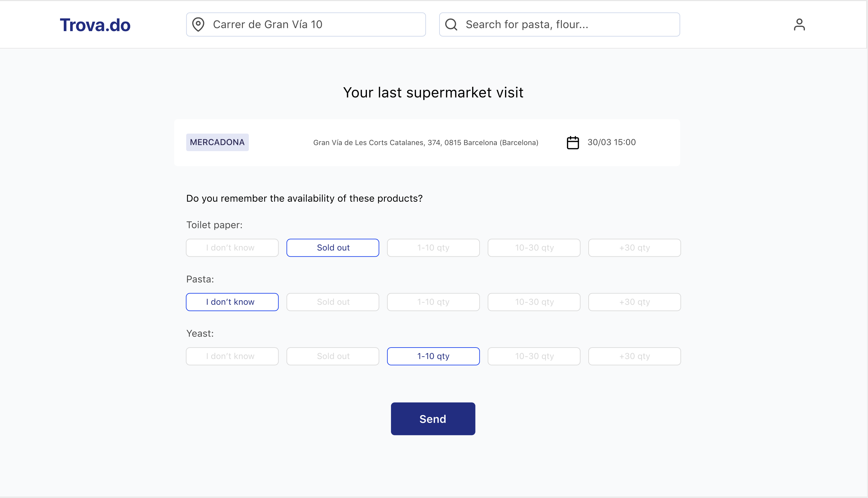This screenshot has height=498, width=868.
Task: Choose 'Sold out' for Toilet paper
Action: [x=333, y=248]
